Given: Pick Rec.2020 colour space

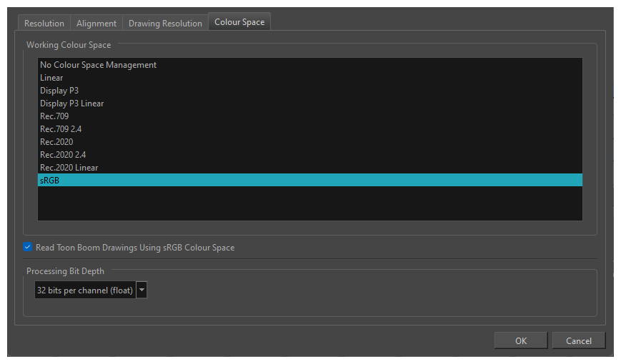Looking at the screenshot, I should [x=56, y=142].
